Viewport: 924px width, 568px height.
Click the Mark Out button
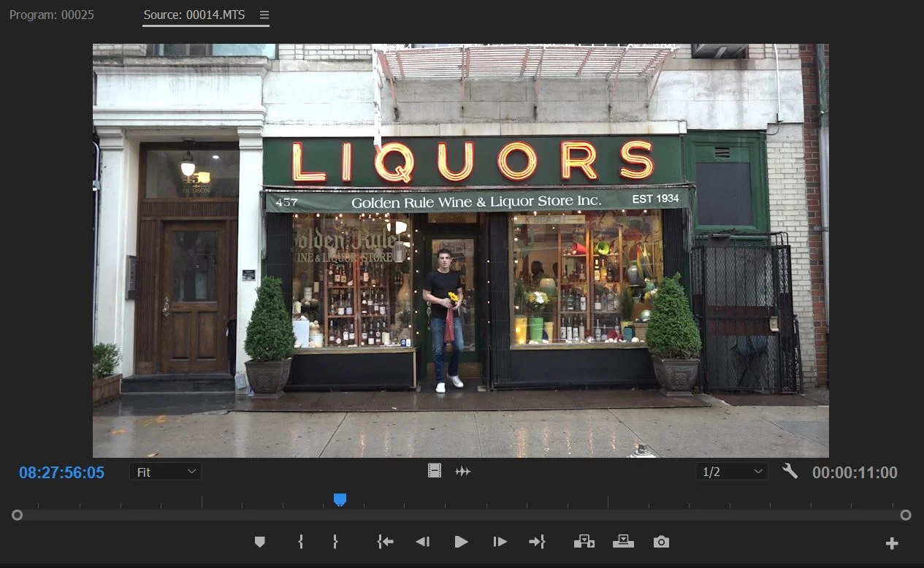(x=335, y=542)
